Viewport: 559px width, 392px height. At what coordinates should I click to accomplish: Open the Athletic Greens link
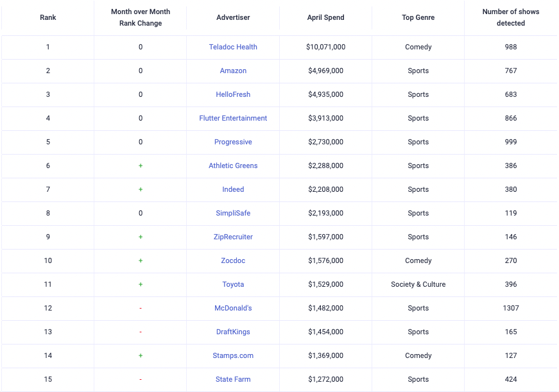(233, 166)
